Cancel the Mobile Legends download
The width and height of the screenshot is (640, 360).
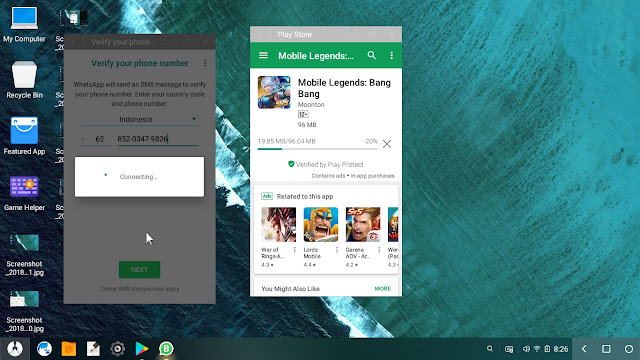(387, 144)
